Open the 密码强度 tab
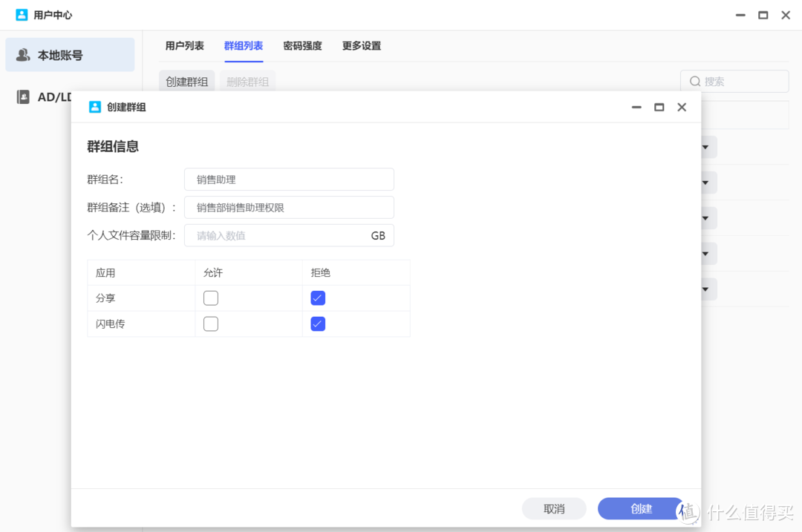 (x=302, y=46)
